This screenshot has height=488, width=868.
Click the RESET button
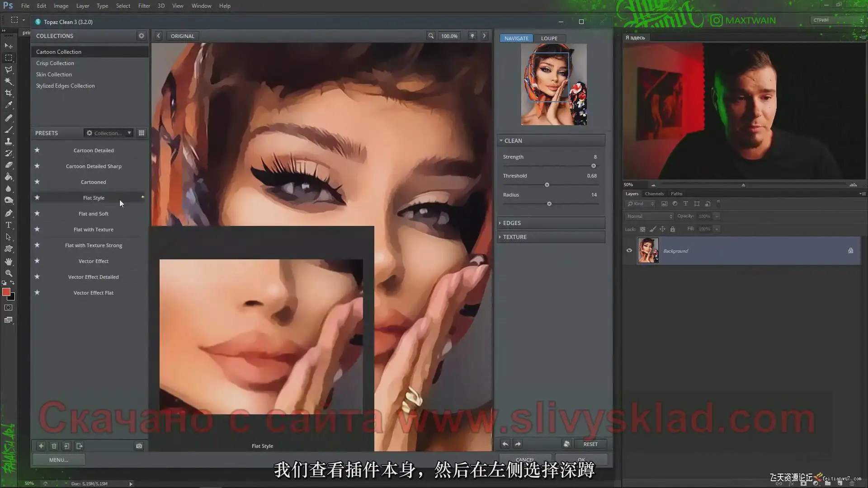(590, 444)
